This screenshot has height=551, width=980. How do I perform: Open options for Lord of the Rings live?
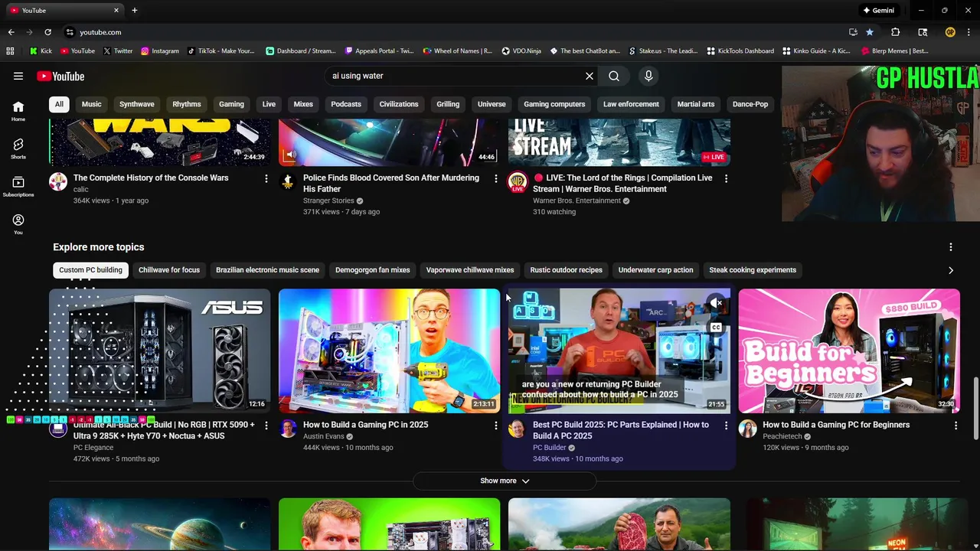click(726, 178)
